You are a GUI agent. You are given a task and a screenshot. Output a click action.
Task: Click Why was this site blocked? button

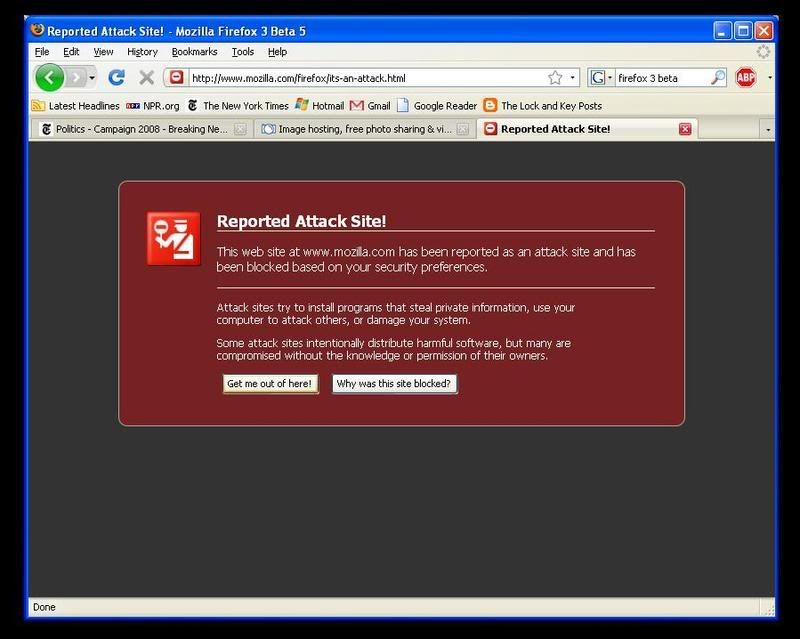(394, 384)
